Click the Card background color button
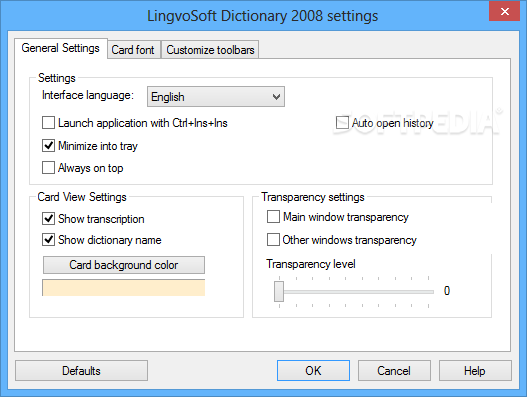Viewport: 527px width, 397px height. [x=124, y=265]
